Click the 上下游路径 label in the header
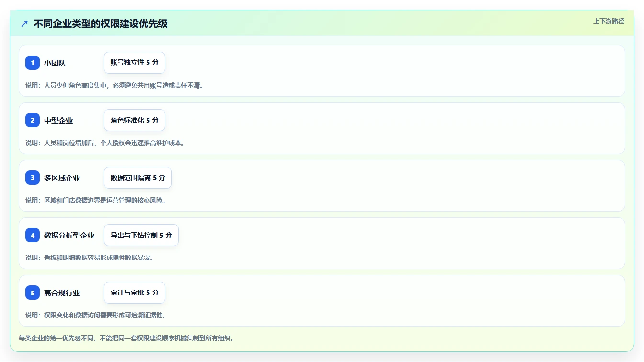This screenshot has width=644, height=362. point(609,21)
